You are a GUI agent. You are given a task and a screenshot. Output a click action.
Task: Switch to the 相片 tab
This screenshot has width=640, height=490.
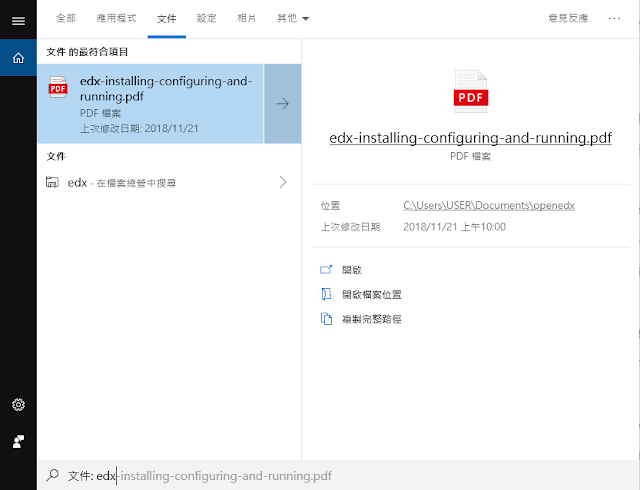tap(247, 18)
